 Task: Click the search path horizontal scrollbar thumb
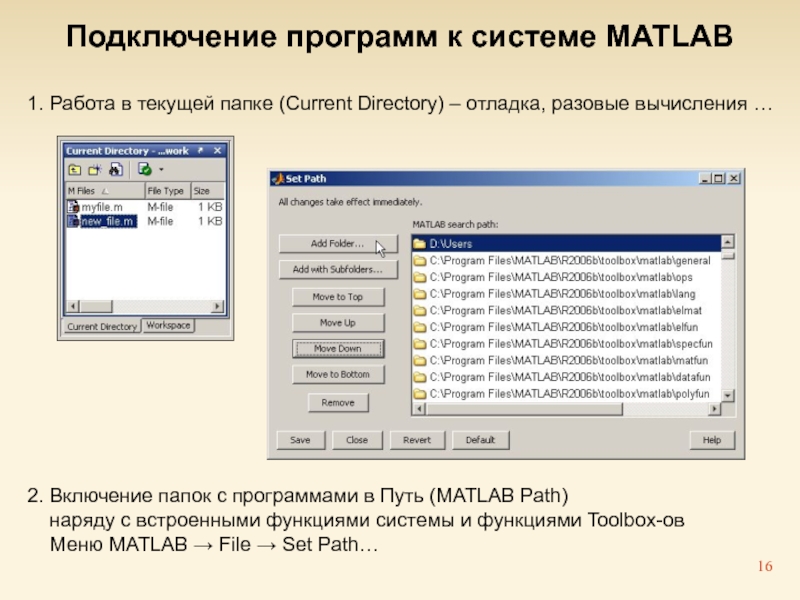click(x=524, y=409)
